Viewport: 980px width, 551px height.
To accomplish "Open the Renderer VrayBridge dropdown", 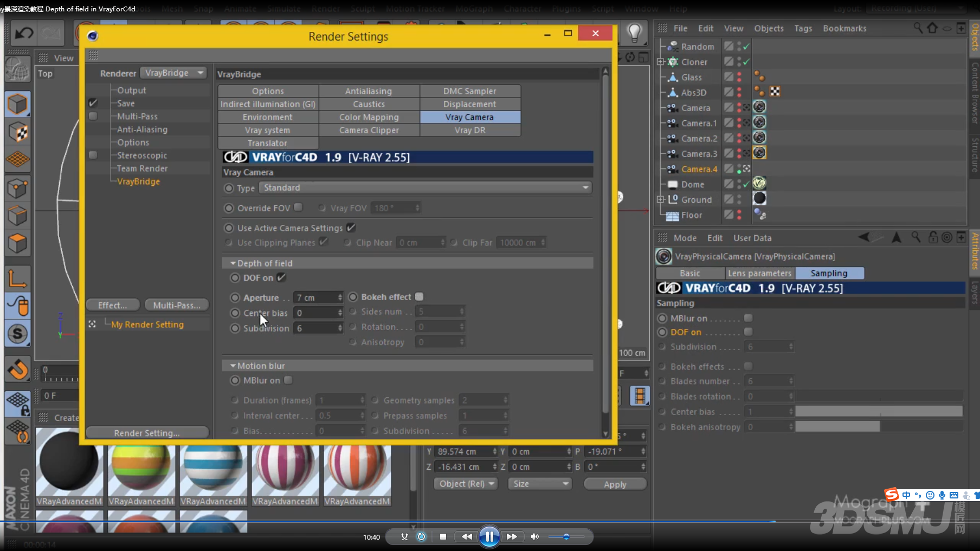I will 173,73.
